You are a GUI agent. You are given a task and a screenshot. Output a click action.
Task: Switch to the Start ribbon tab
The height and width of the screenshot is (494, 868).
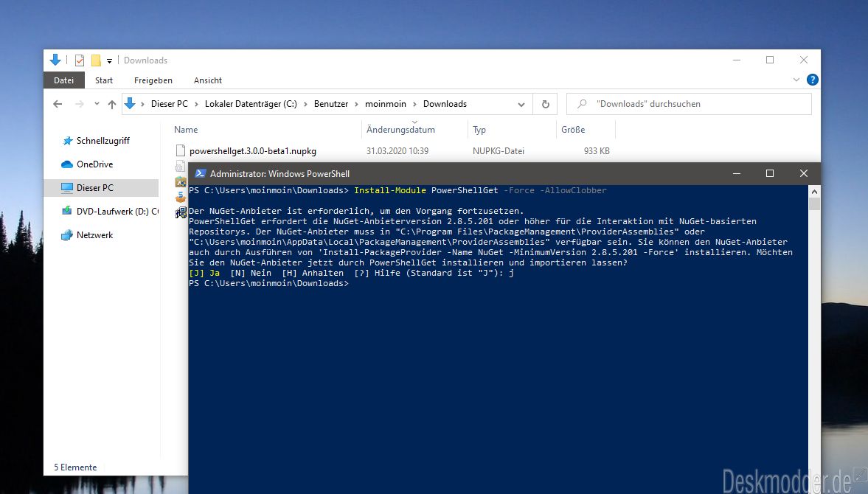point(103,80)
